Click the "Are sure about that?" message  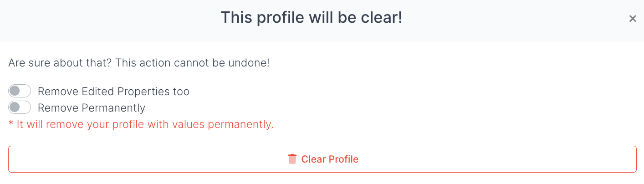[x=60, y=63]
